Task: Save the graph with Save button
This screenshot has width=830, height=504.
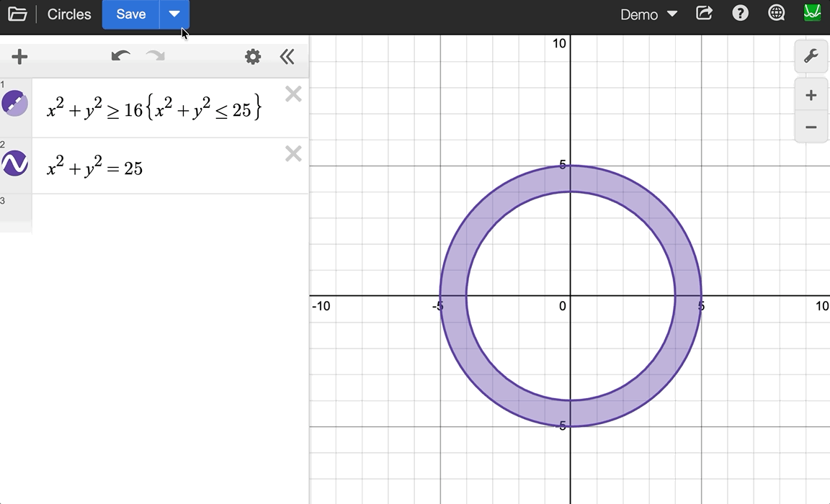Action: [130, 14]
